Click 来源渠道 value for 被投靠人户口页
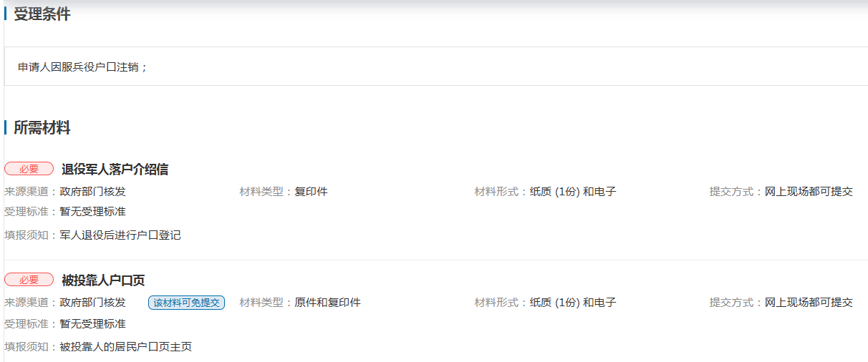Screen dimensions: 868x362 point(92,303)
